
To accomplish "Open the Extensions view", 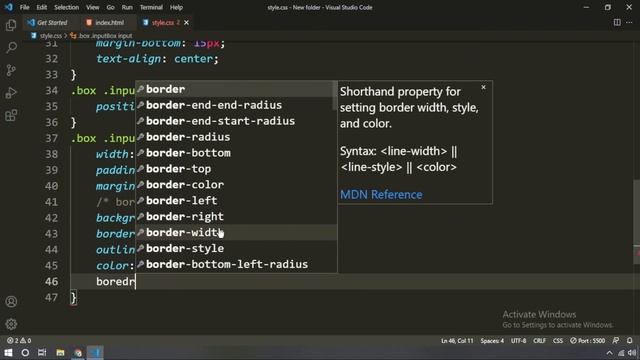I will coord(11,116).
